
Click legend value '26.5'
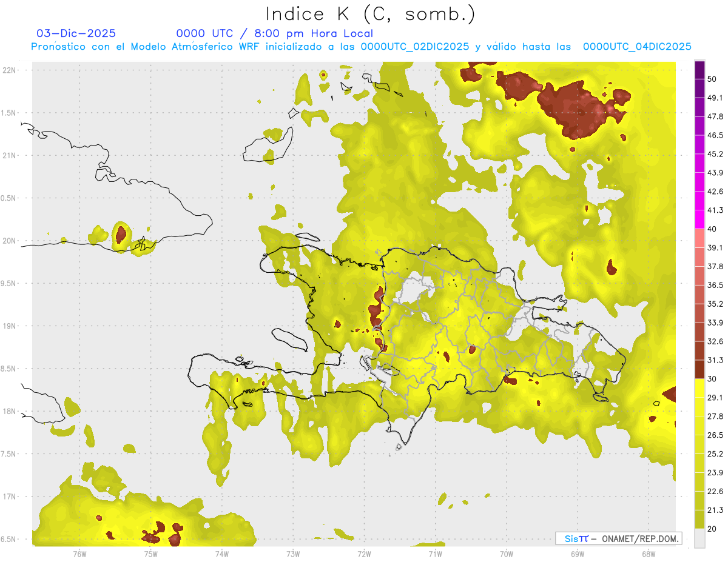point(715,435)
